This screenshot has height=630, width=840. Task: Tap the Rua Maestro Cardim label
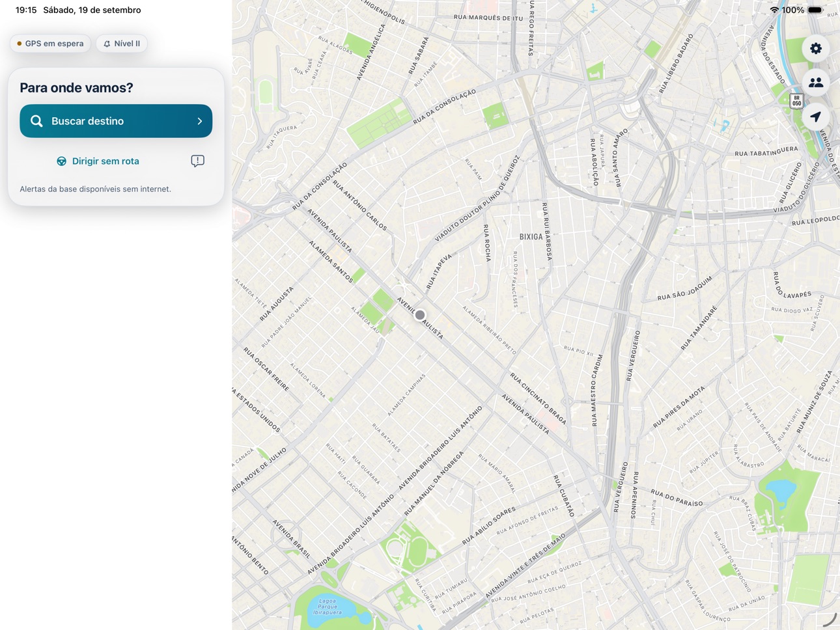(596, 390)
